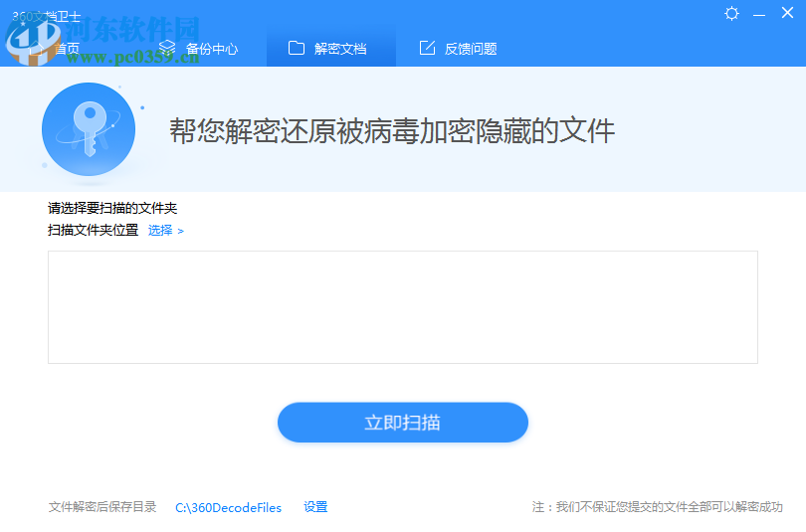Click the empty scan folder list box
Screen dimensions: 806x532
click(x=402, y=307)
